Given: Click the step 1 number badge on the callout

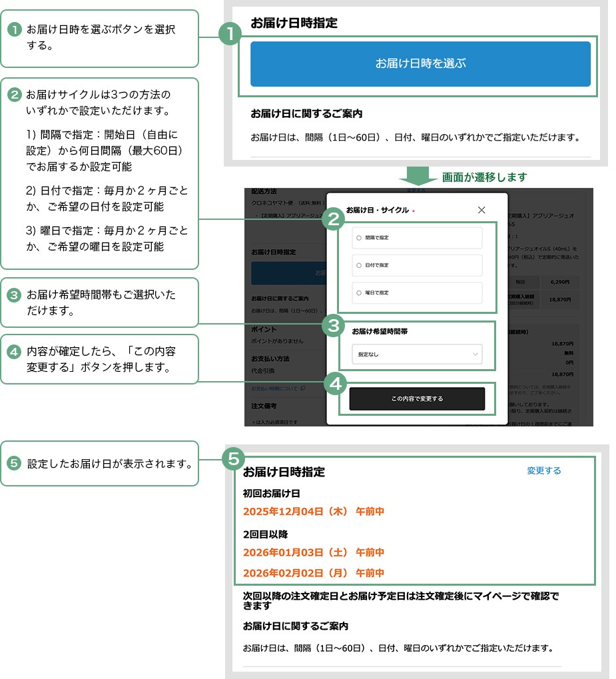Looking at the screenshot, I should pos(13,30).
